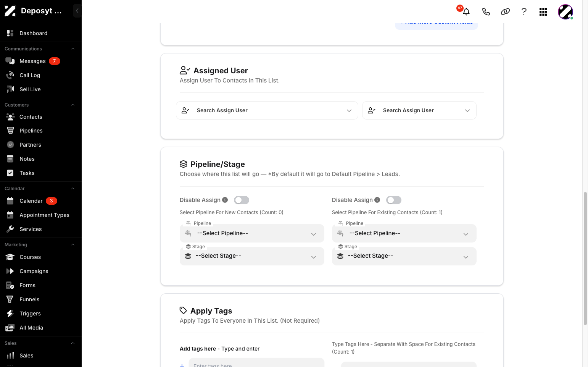Open the notifications bell icon
588x367 pixels.
pyautogui.click(x=466, y=12)
